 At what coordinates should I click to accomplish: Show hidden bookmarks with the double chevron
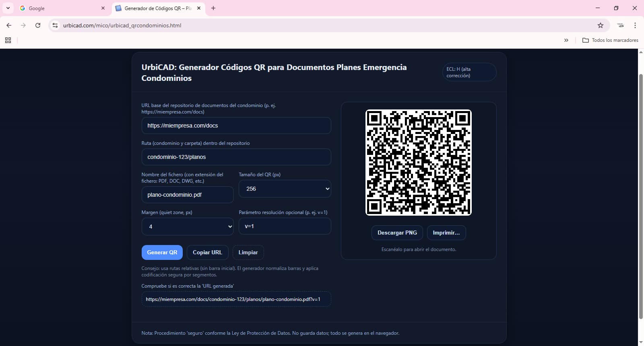(566, 40)
